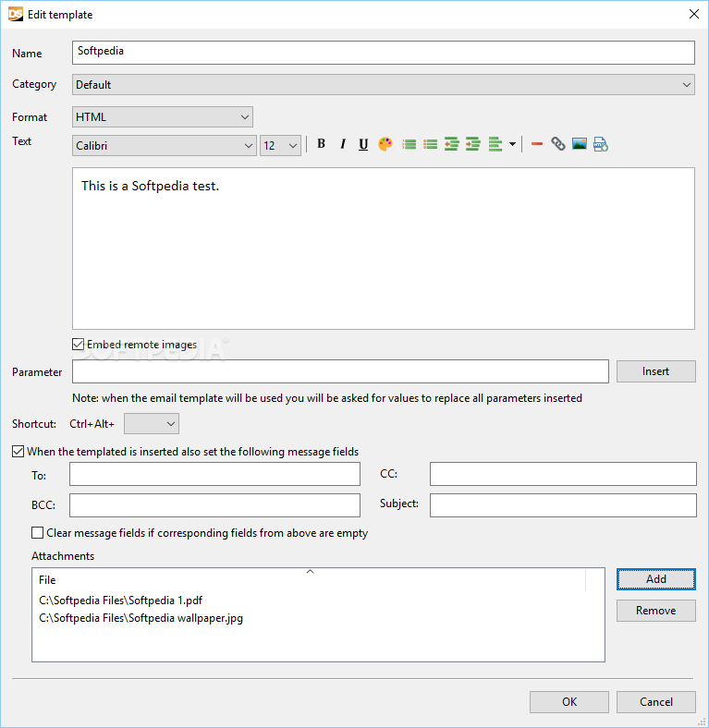Insert an image into the template
This screenshot has height=728, width=709.
[x=580, y=144]
